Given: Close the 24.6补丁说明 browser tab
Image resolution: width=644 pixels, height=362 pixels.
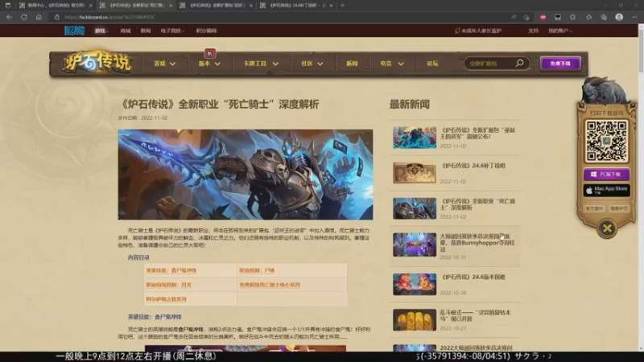Looking at the screenshot, I should (331, 6).
